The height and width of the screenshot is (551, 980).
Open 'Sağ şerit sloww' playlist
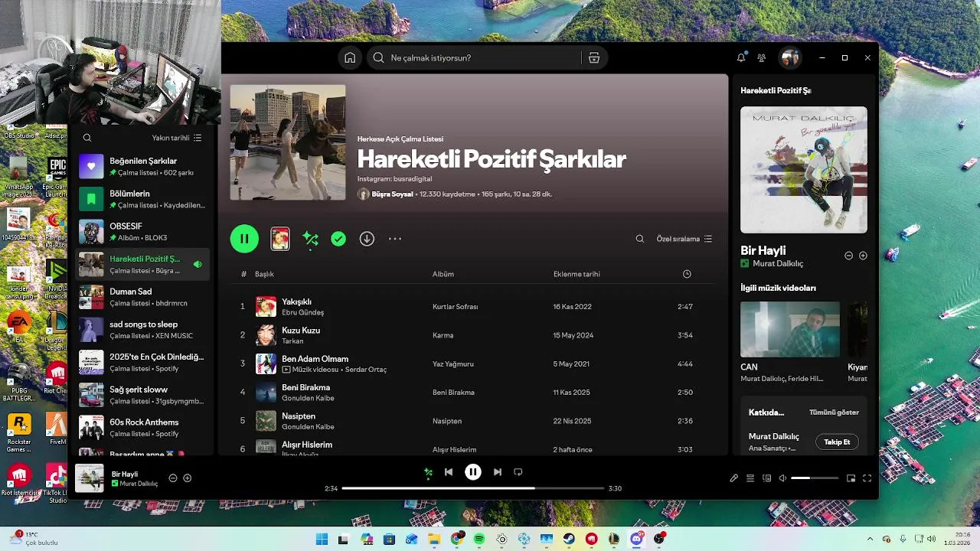click(144, 395)
